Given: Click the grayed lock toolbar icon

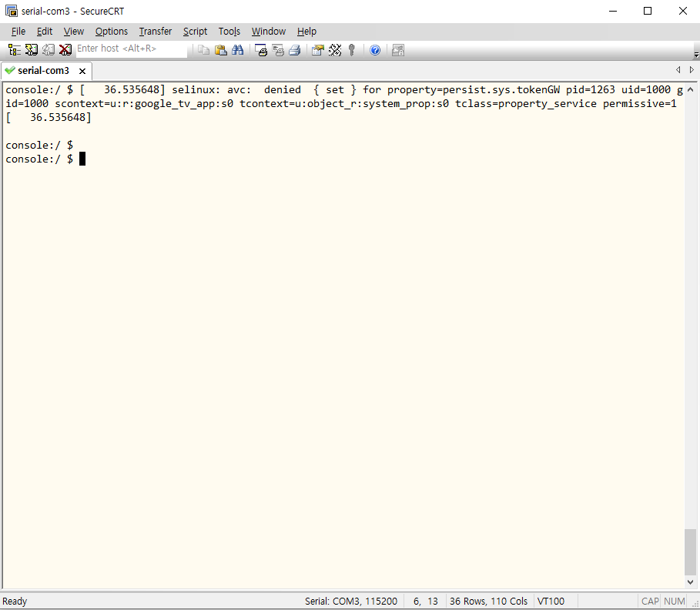Looking at the screenshot, I should 398,50.
